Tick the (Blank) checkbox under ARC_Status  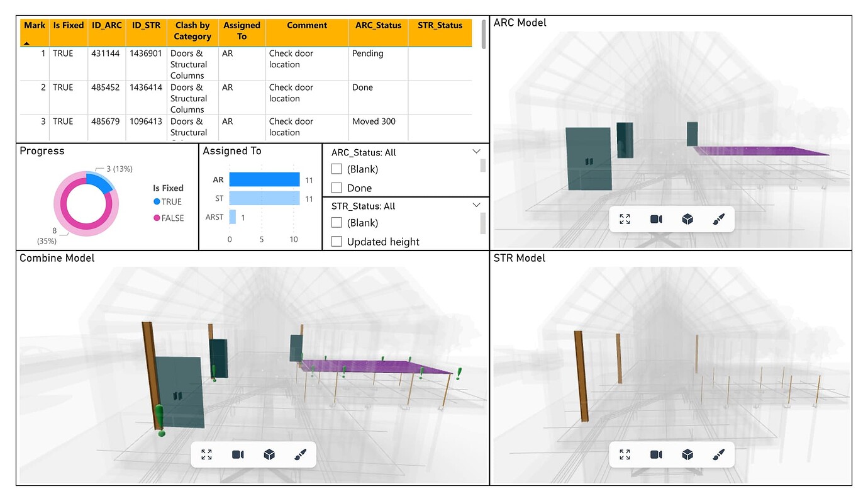(x=337, y=169)
